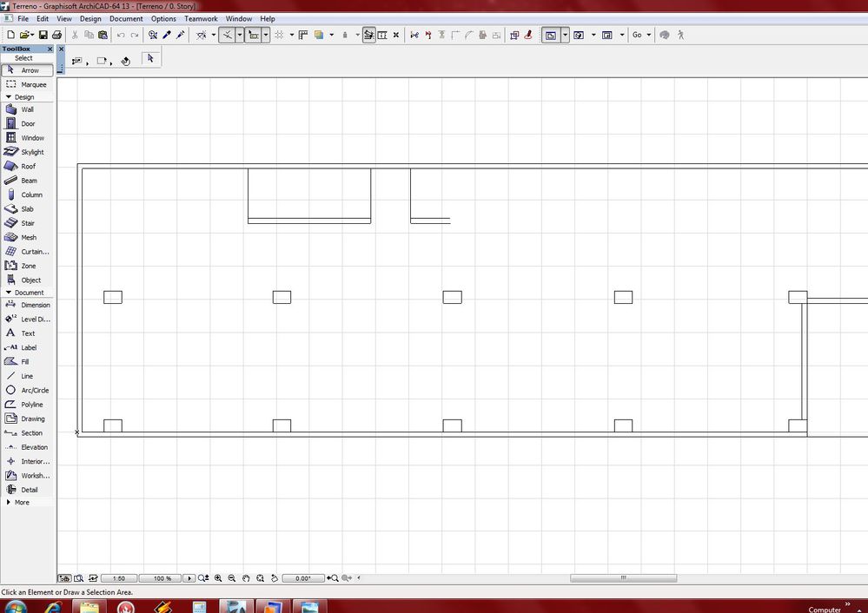Viewport: 868px width, 613px height.
Task: Pick the Skylight tool
Action: click(x=27, y=152)
